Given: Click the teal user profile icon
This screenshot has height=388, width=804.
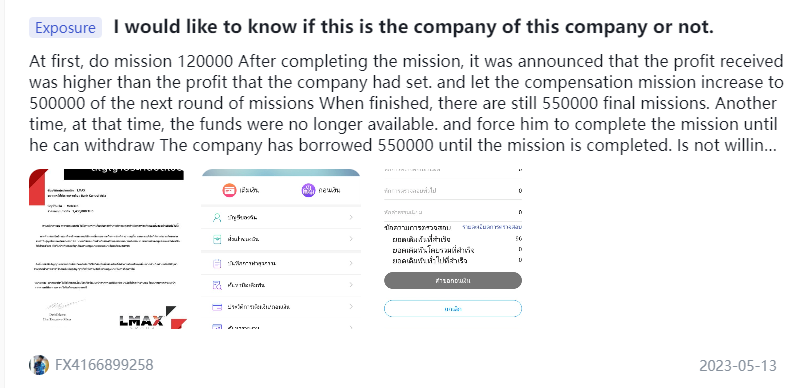Looking at the screenshot, I should pos(217,218).
